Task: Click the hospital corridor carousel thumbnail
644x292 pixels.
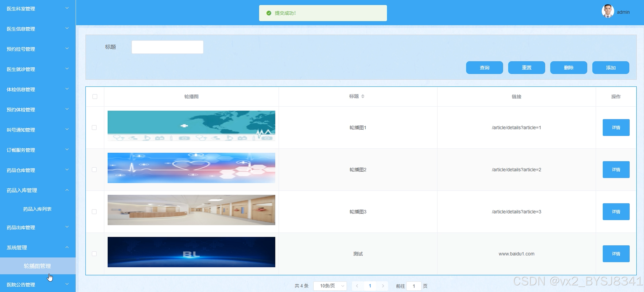Action: 191,210
